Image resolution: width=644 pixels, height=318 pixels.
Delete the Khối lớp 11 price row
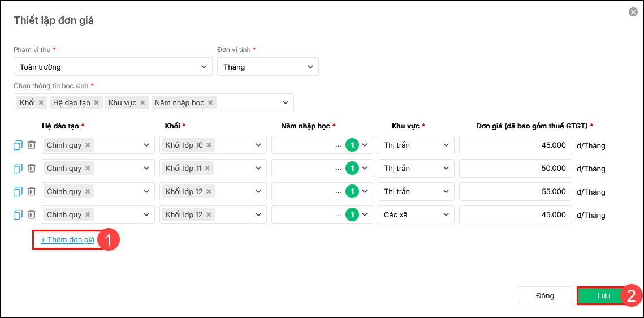(32, 169)
